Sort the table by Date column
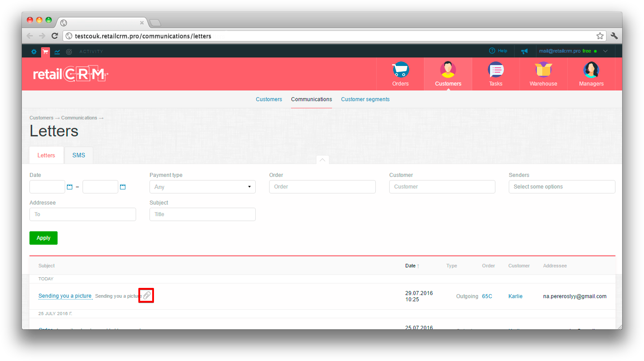Screen dimensions: 644x361 click(412, 266)
